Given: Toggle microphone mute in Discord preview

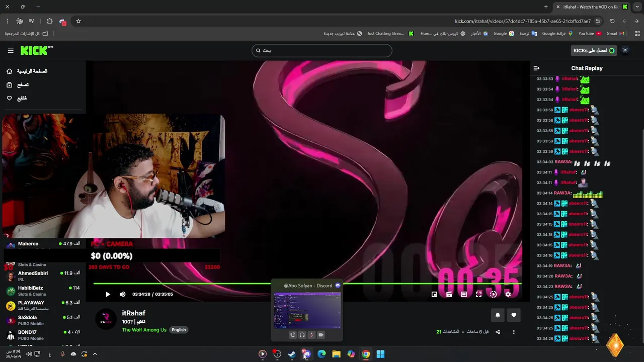Looking at the screenshot, I should click(311, 335).
